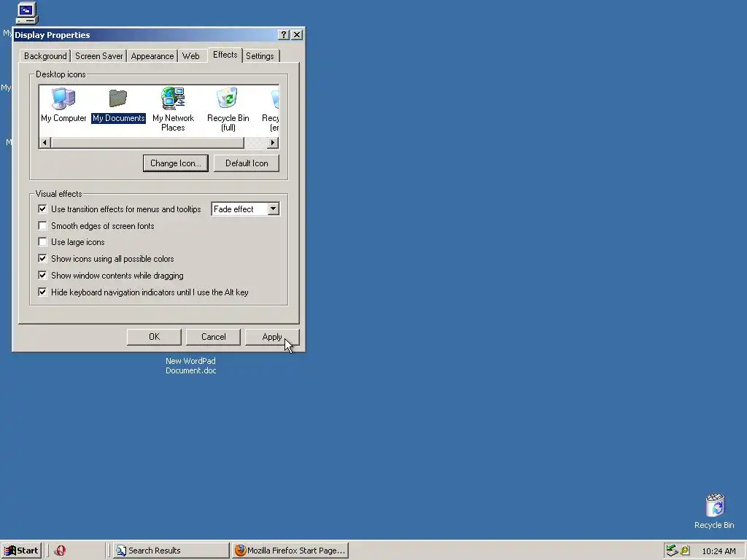
Task: Switch to the Web tab
Action: [x=190, y=56]
